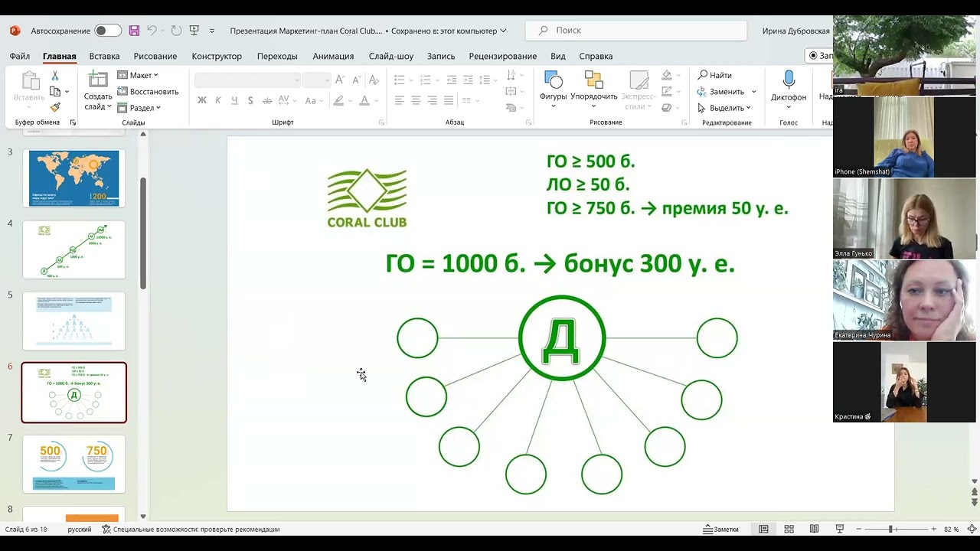Start slideshow from quick access toolbar icon
The height and width of the screenshot is (551, 980).
pyautogui.click(x=194, y=31)
